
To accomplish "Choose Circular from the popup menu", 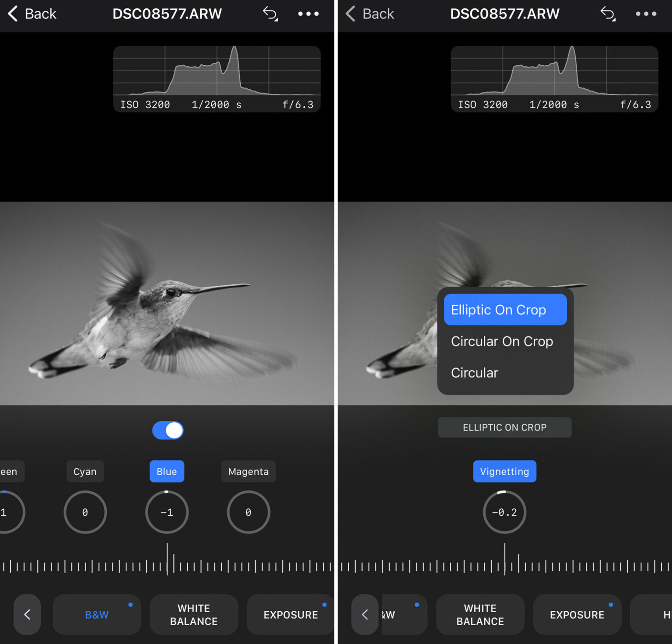I will click(x=505, y=373).
